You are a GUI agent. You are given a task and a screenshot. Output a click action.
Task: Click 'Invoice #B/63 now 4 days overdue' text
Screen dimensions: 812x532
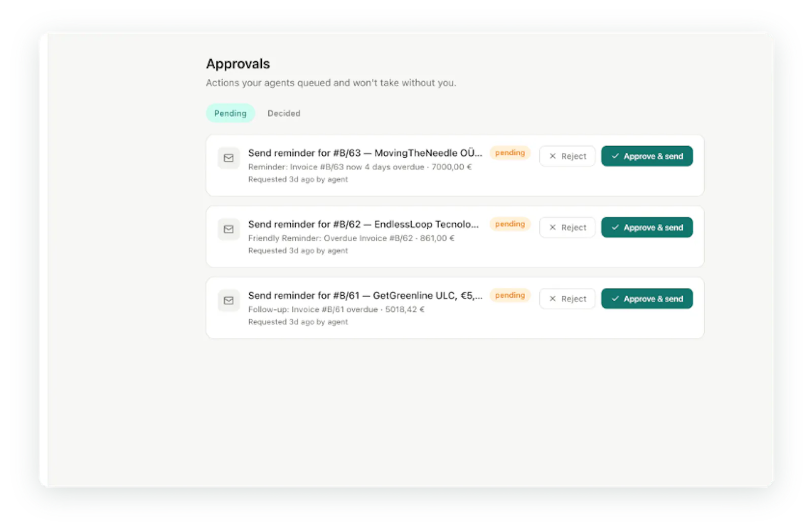click(x=357, y=167)
